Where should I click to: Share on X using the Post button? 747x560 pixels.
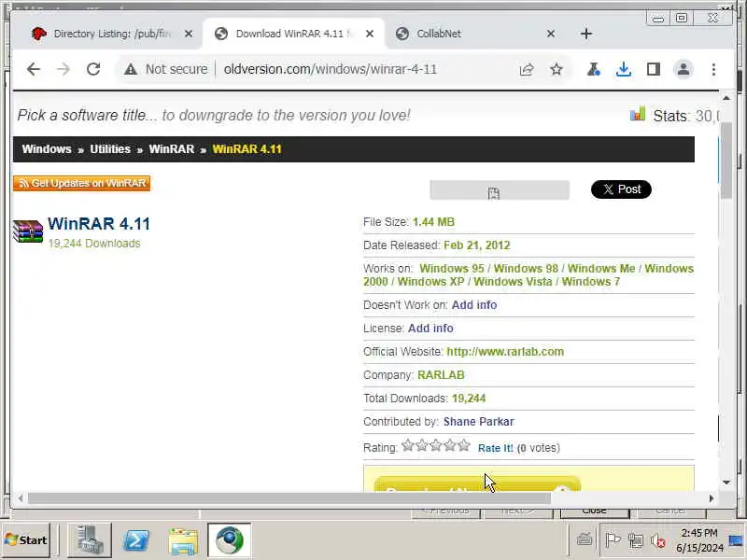pos(621,189)
